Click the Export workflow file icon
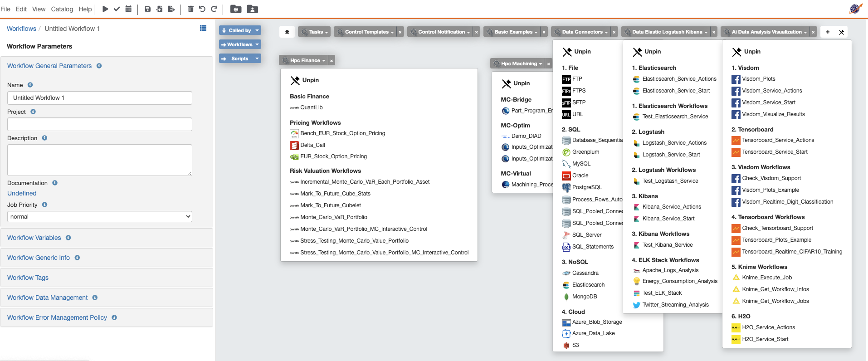868x361 pixels. point(171,9)
